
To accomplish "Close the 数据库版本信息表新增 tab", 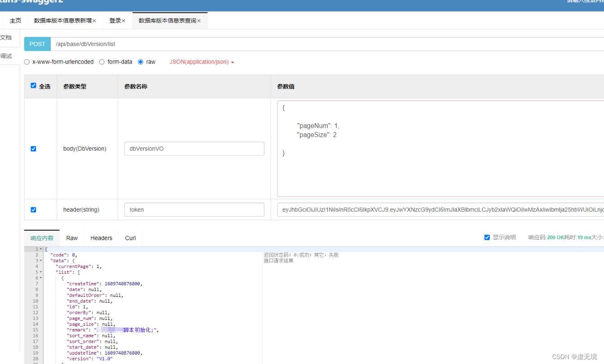I will click(x=94, y=21).
